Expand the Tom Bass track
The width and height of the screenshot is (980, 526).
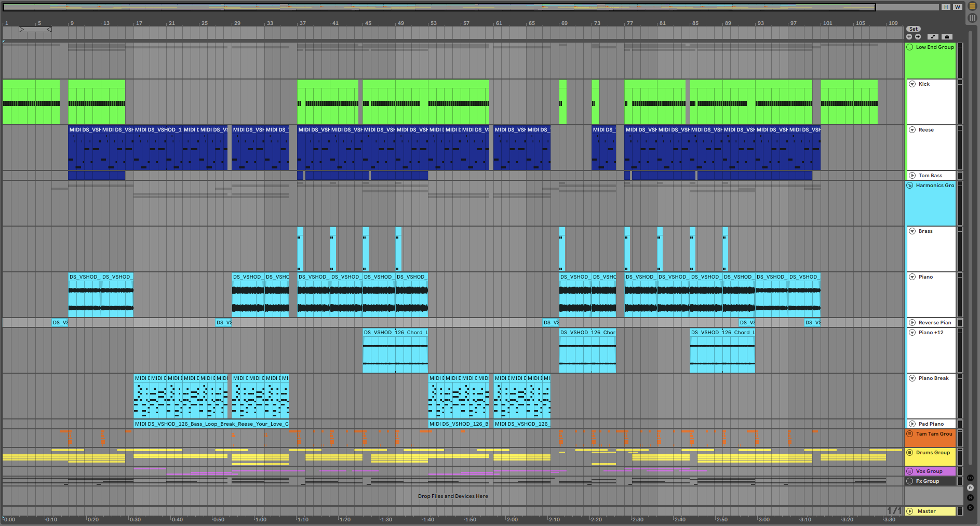click(x=912, y=176)
